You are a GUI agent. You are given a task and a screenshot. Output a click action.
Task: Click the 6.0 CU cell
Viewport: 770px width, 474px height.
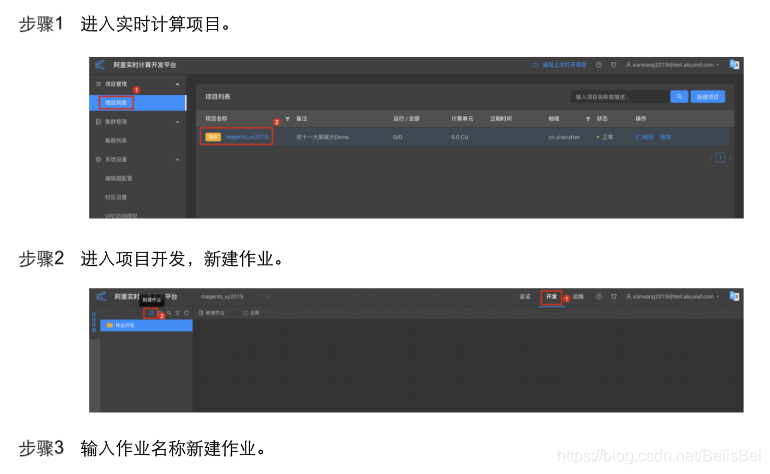click(460, 137)
